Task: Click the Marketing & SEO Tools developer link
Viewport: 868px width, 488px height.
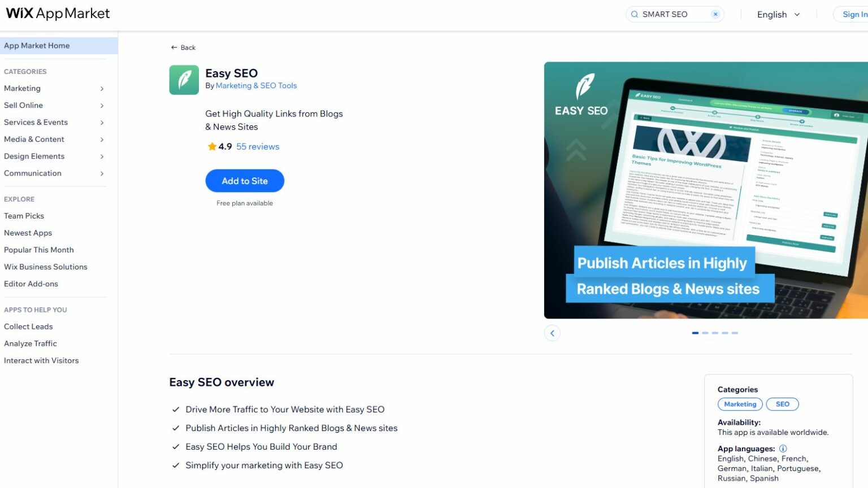Action: pos(256,85)
